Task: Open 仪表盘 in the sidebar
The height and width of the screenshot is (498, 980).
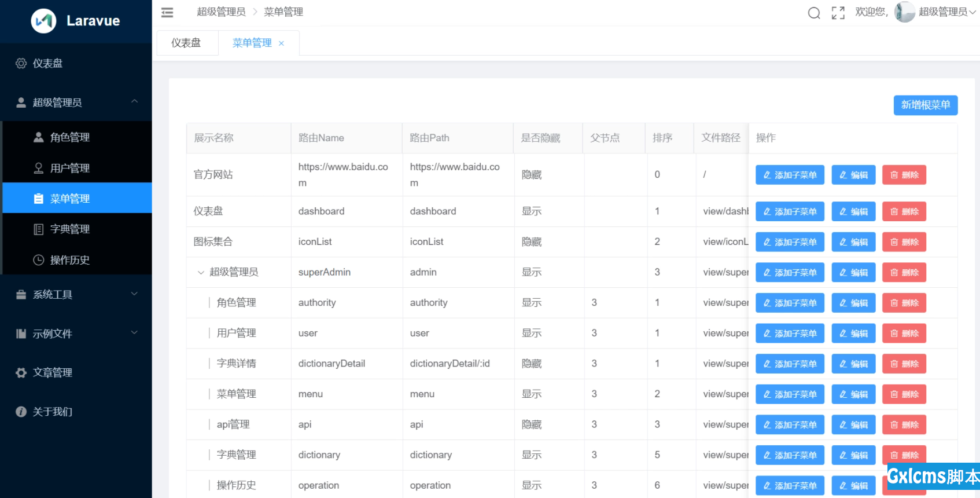Action: pos(76,63)
